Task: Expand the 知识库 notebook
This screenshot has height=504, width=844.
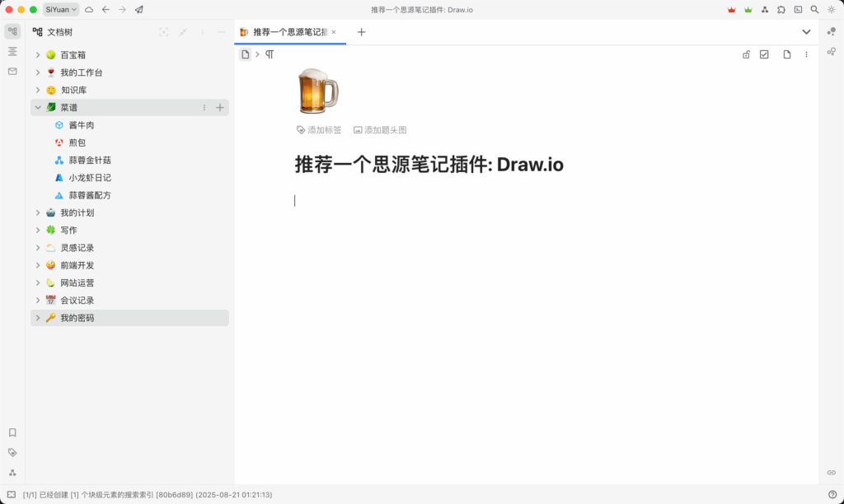Action: (x=38, y=90)
